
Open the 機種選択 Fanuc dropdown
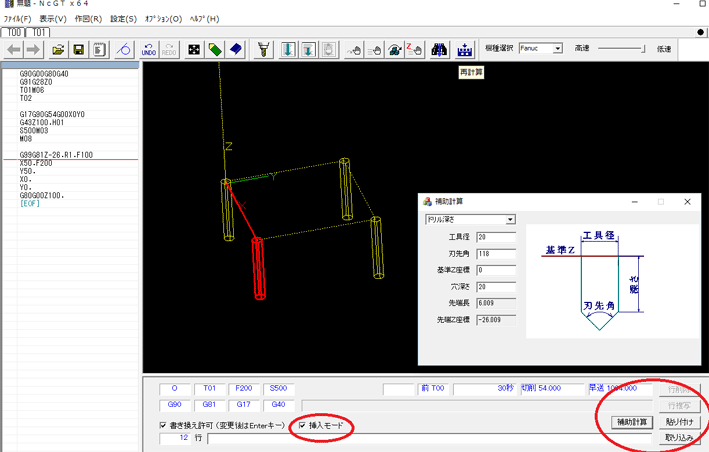[x=557, y=48]
